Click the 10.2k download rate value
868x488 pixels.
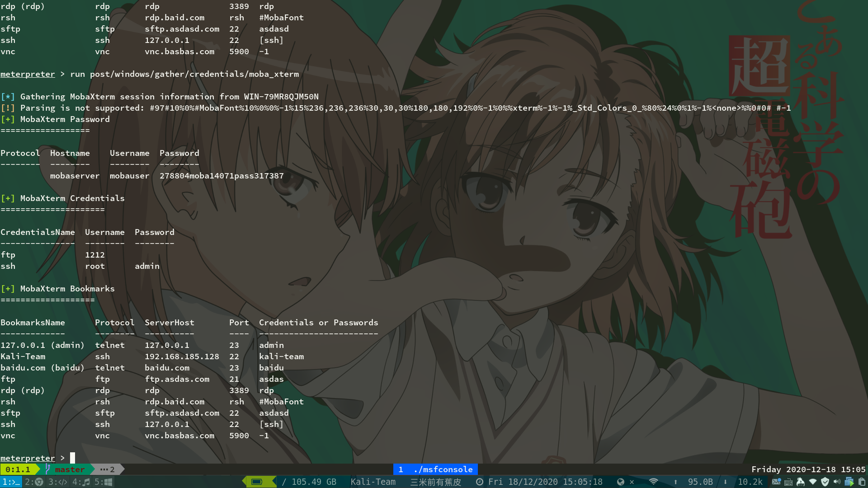(750, 482)
